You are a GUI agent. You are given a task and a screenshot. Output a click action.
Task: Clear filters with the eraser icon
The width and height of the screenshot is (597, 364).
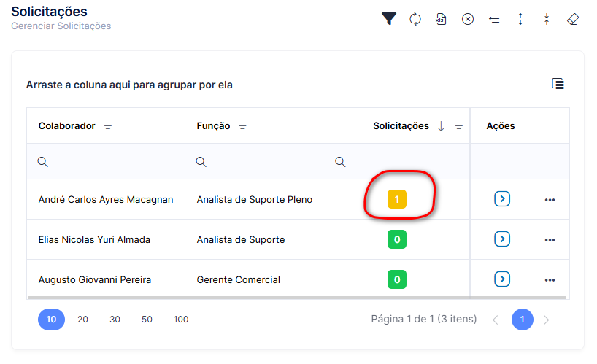[x=573, y=19]
